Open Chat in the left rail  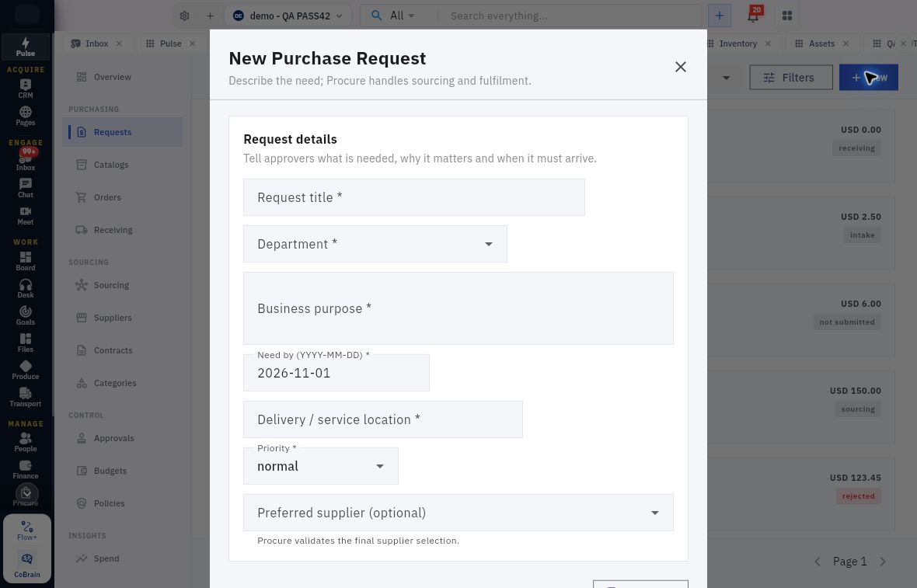pyautogui.click(x=25, y=188)
